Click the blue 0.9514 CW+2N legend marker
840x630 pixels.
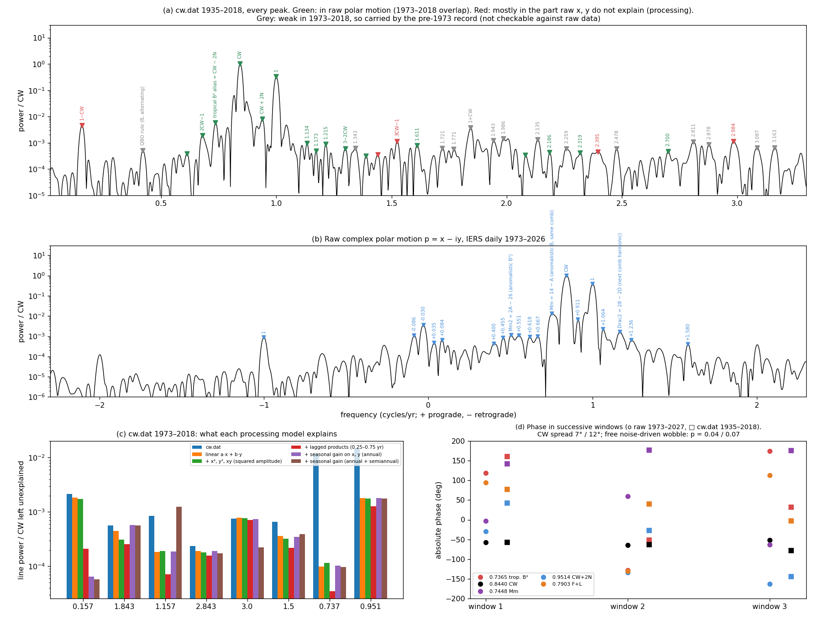(x=543, y=577)
